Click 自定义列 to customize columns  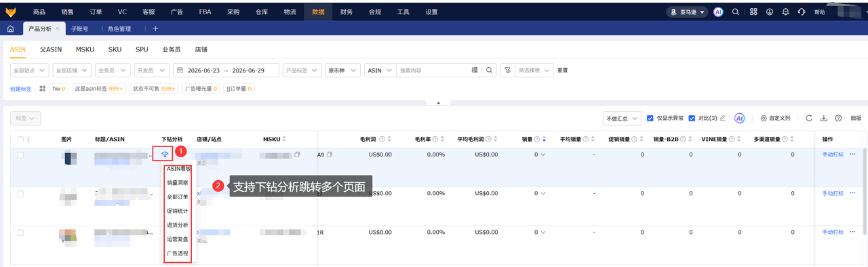(775, 118)
